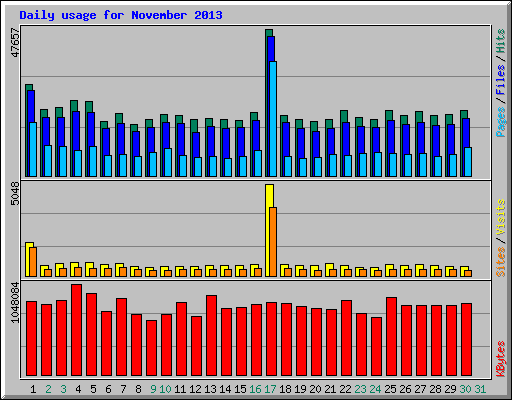The image size is (512, 400).
Task: Click the red KBytes bar for day 30
Action: 466,339
